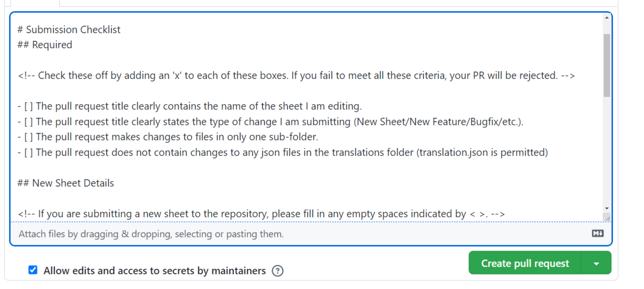Click the 'type of change I am submitting' line
644x289 pixels.
click(270, 122)
